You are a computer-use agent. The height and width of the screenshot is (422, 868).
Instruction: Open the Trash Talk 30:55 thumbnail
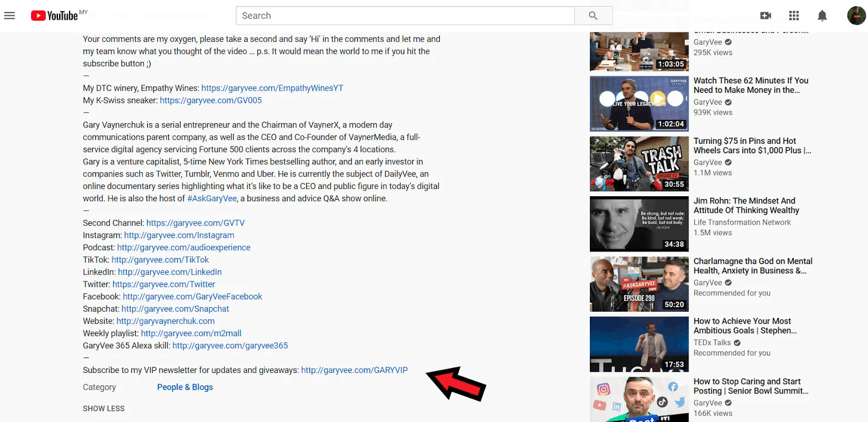point(639,164)
